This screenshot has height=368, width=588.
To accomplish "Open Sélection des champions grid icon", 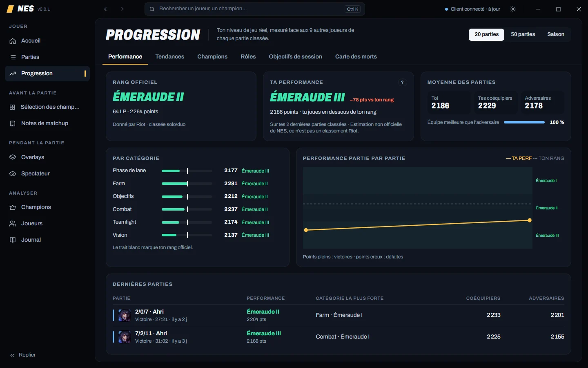I will 12,107.
